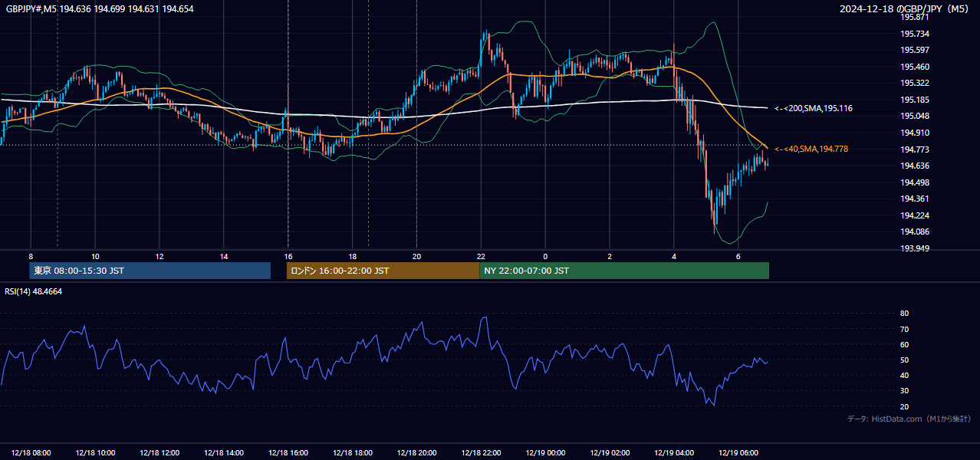Image resolution: width=980 pixels, height=460 pixels.
Task: Click the 12/19 02:00 date label
Action: (x=610, y=453)
